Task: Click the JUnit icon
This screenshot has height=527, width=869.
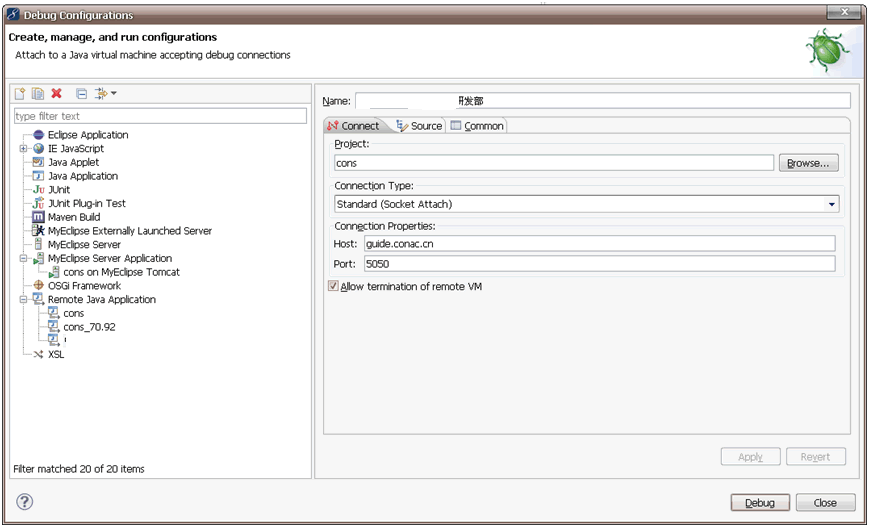Action: coord(38,190)
